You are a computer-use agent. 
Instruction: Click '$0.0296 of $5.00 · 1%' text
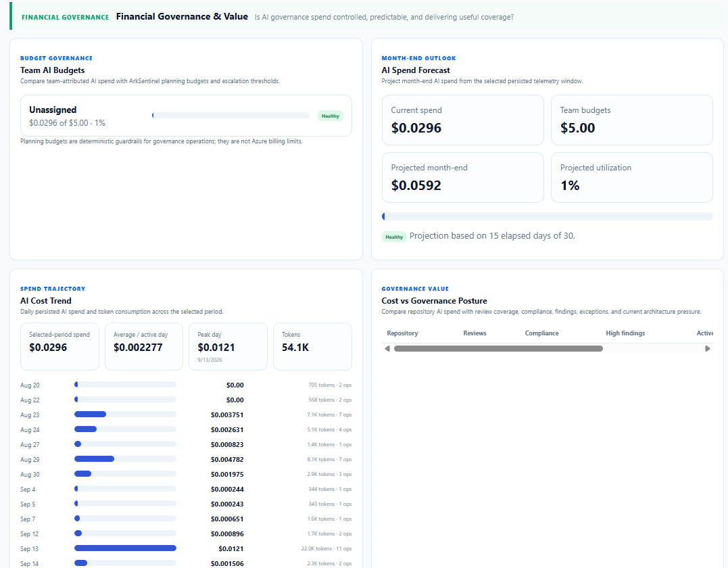pyautogui.click(x=68, y=123)
